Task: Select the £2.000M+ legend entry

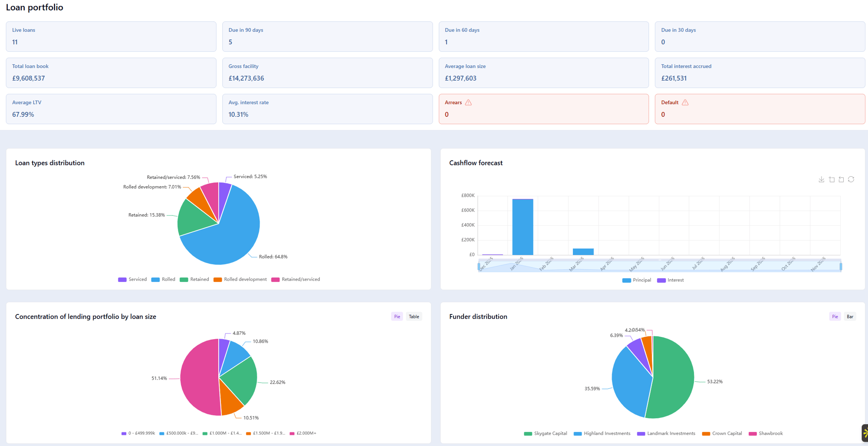Action: coord(304,433)
